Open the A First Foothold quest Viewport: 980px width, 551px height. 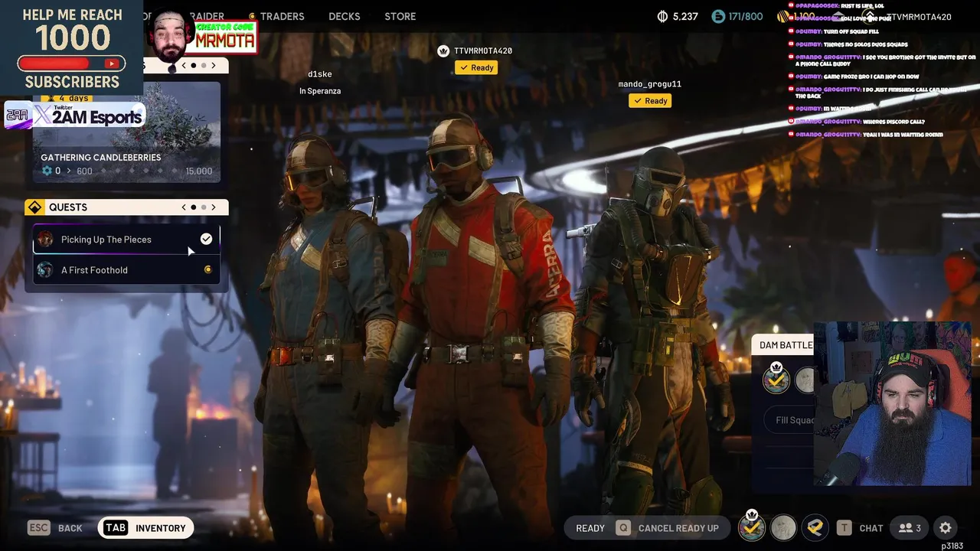[126, 270]
